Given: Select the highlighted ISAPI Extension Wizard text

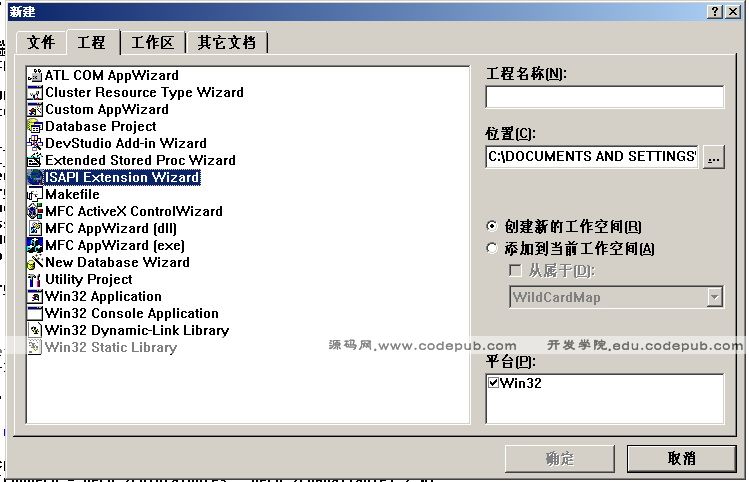Looking at the screenshot, I should coord(122,177).
